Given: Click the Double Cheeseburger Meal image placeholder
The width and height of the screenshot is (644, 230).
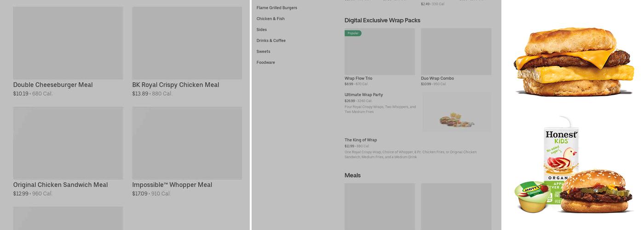Looking at the screenshot, I should [68, 43].
